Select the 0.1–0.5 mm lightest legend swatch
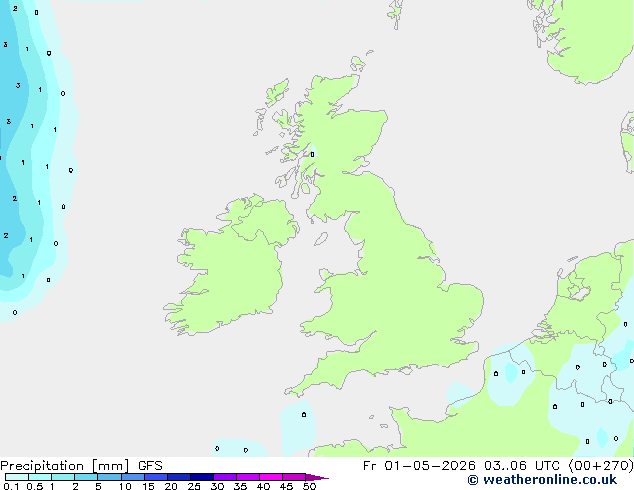The image size is (634, 490). [x=17, y=477]
